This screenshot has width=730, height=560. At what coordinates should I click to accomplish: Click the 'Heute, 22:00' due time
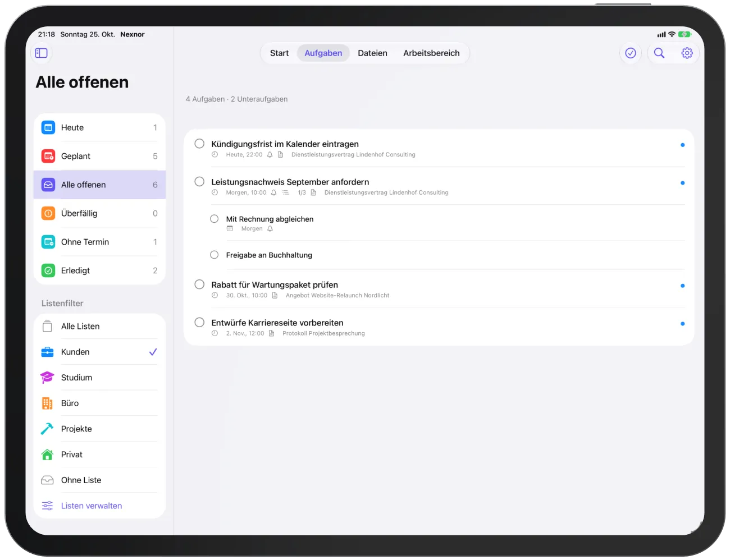click(x=244, y=155)
